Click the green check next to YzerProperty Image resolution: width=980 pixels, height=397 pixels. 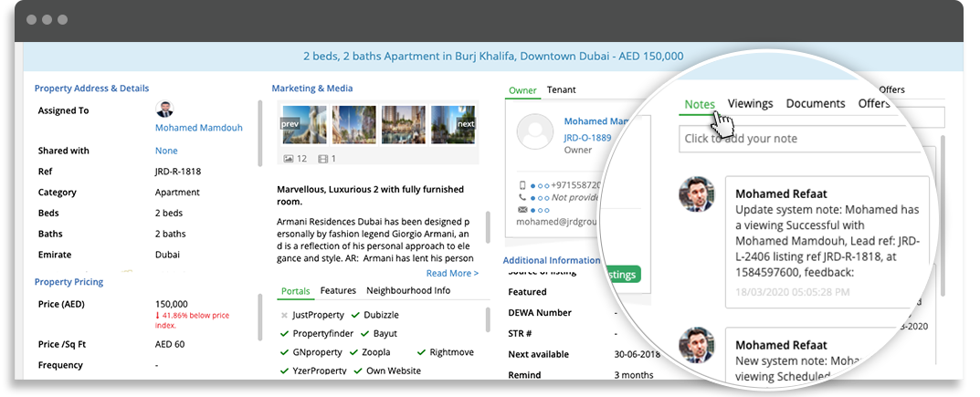[x=284, y=371]
